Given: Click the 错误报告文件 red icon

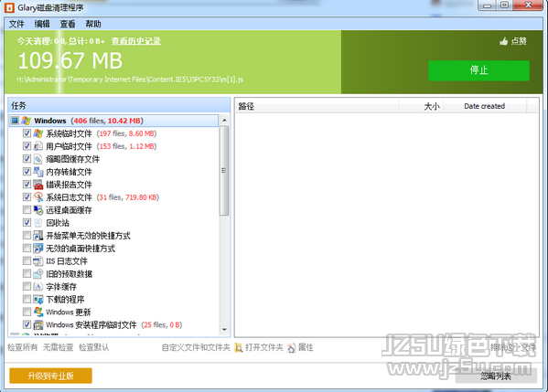Looking at the screenshot, I should [x=38, y=185].
